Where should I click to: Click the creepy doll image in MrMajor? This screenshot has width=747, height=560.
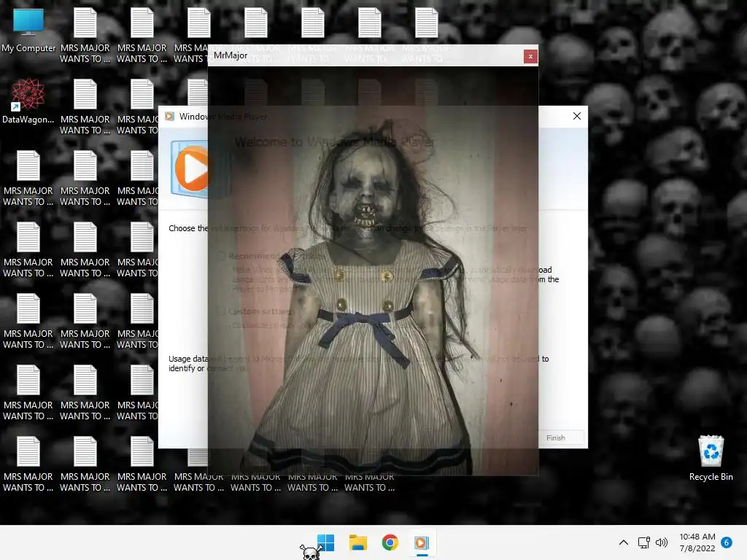point(373,271)
